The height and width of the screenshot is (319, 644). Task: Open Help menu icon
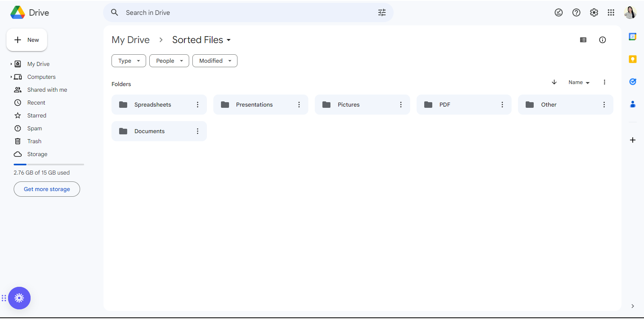coord(576,12)
